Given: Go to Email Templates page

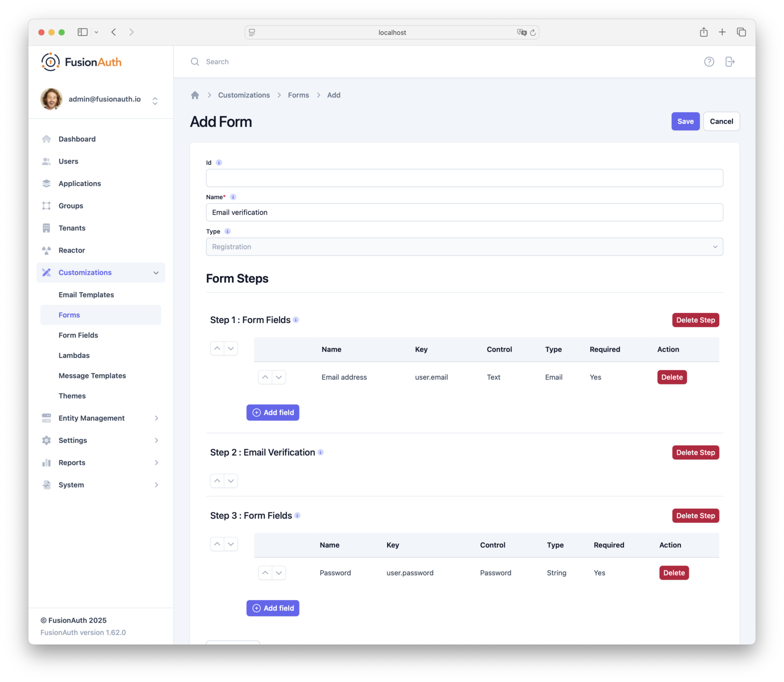Looking at the screenshot, I should pyautogui.click(x=86, y=295).
